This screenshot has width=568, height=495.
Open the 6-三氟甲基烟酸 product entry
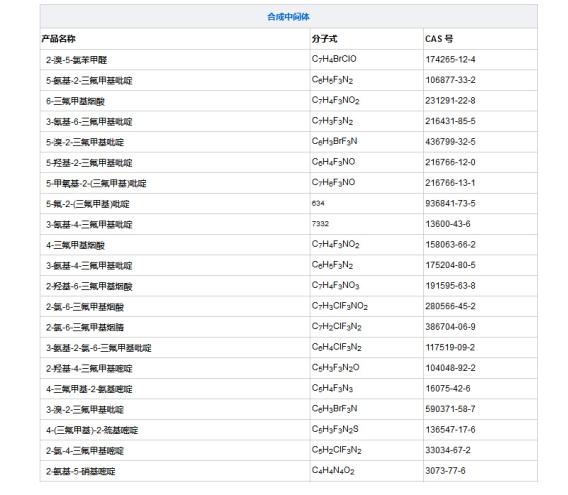pyautogui.click(x=75, y=101)
